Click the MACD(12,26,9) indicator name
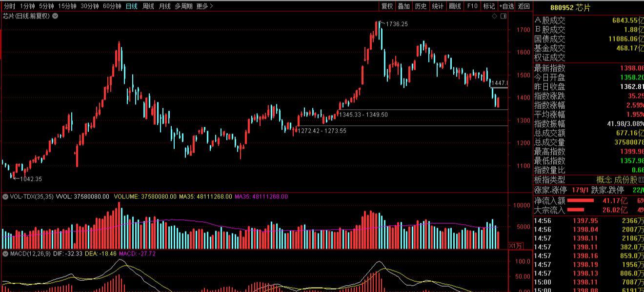 pos(30,253)
